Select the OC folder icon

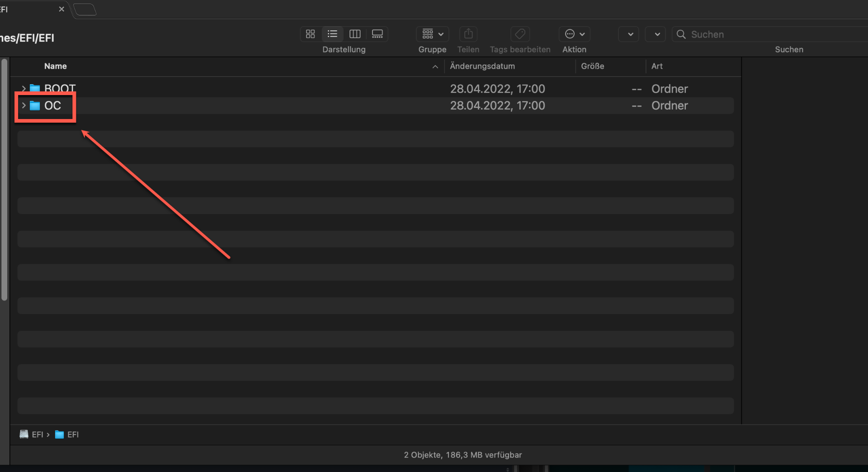[x=35, y=105]
